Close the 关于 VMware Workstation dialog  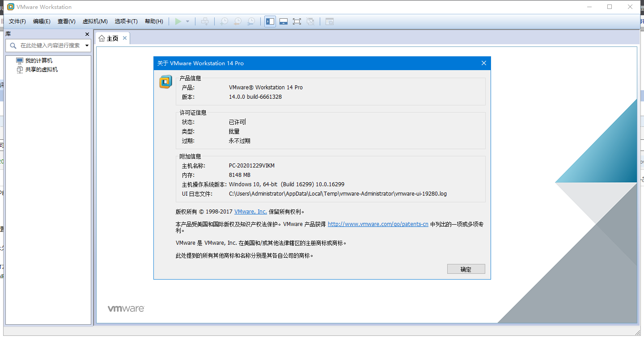click(x=483, y=63)
